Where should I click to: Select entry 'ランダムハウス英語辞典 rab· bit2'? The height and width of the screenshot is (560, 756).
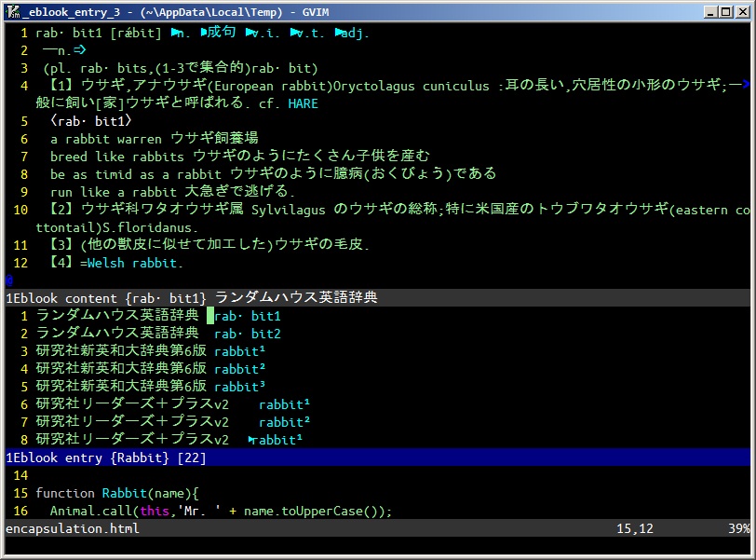[158, 334]
